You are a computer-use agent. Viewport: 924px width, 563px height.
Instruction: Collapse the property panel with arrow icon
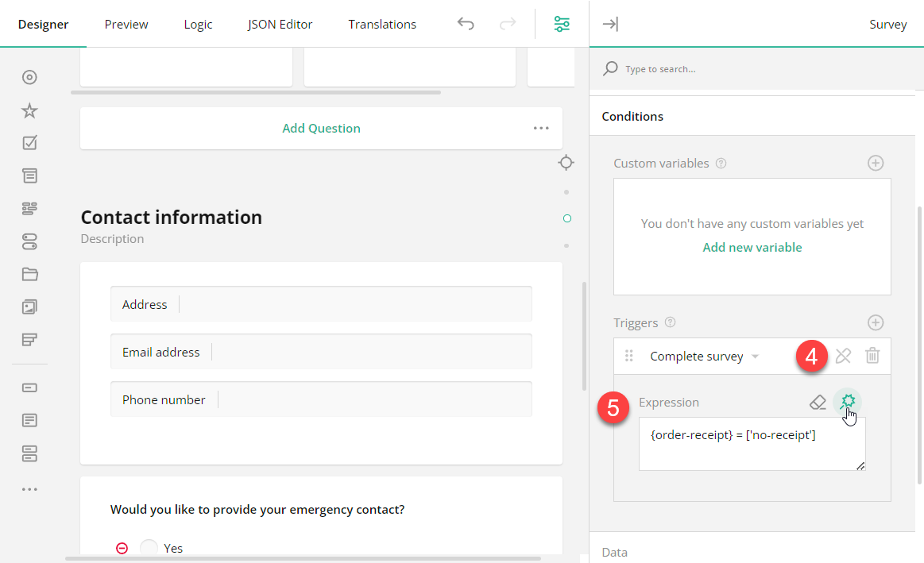pos(610,24)
